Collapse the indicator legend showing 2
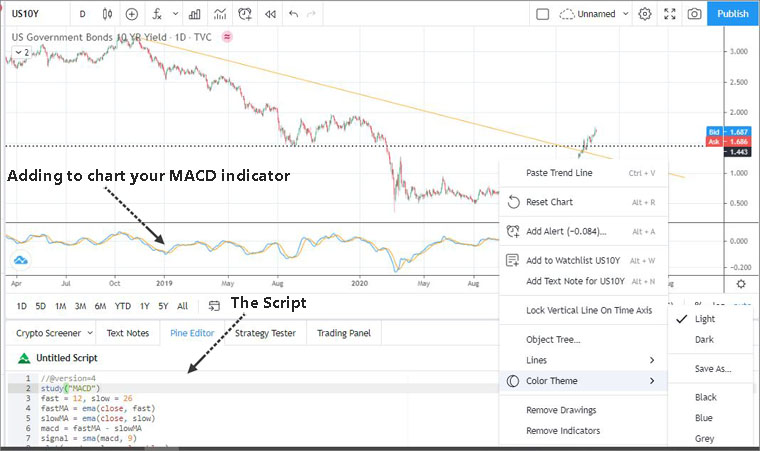The image size is (760, 451). tap(22, 52)
